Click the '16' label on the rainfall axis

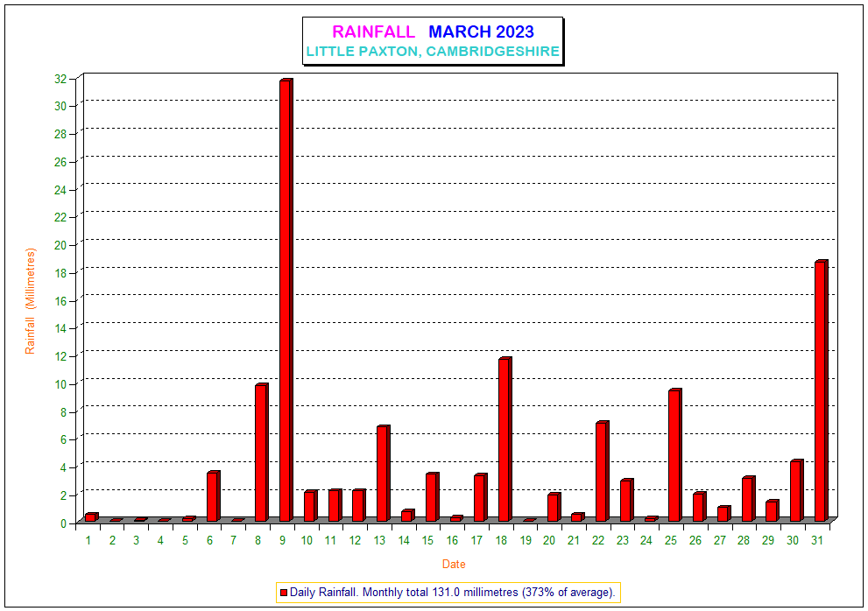(x=60, y=301)
